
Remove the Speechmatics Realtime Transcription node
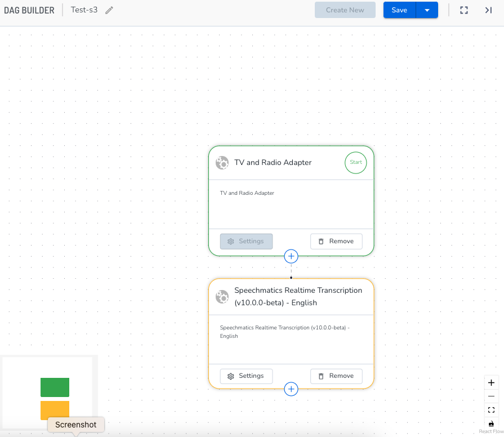coord(336,376)
